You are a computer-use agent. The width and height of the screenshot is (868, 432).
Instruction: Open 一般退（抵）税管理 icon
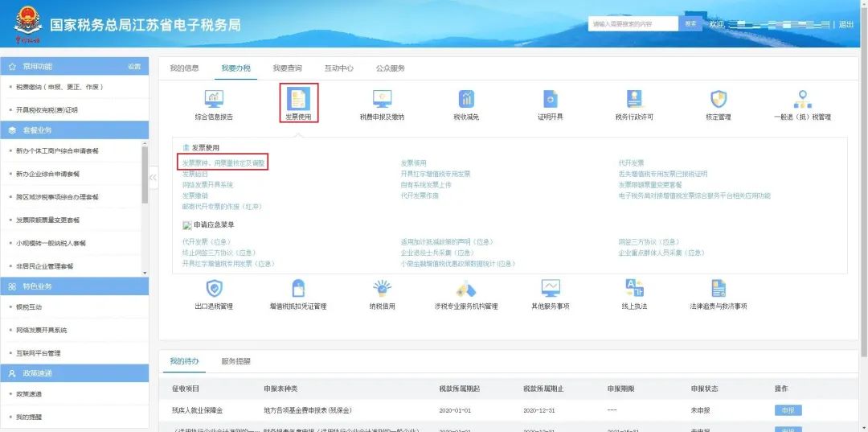pos(802,99)
